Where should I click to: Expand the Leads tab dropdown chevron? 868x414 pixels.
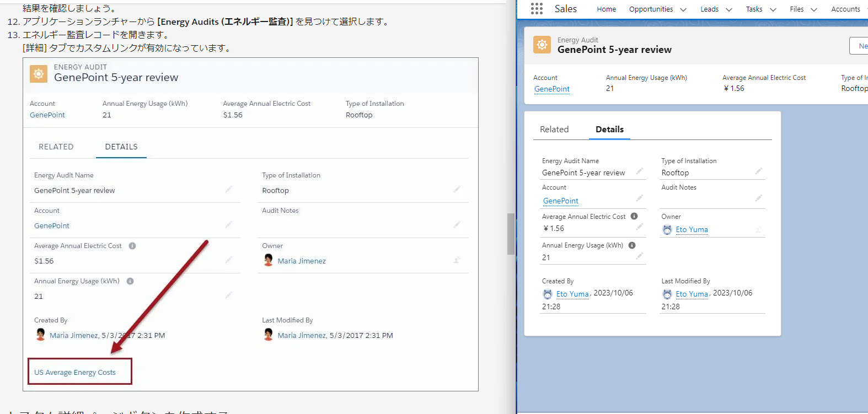729,9
